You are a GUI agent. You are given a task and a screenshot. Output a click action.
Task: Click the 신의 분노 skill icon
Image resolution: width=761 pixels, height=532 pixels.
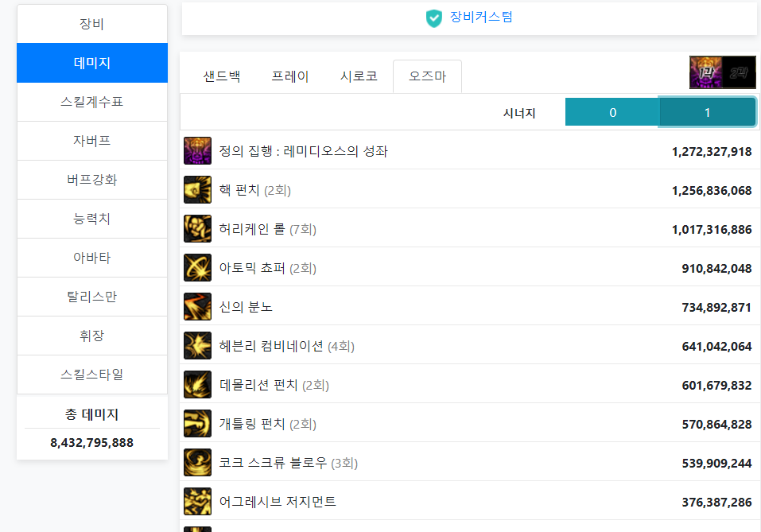(x=197, y=307)
